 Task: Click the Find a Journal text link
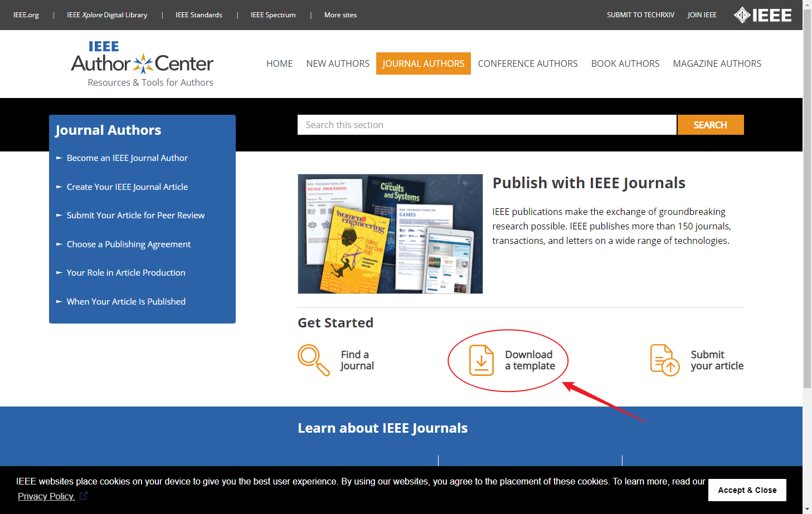point(357,360)
